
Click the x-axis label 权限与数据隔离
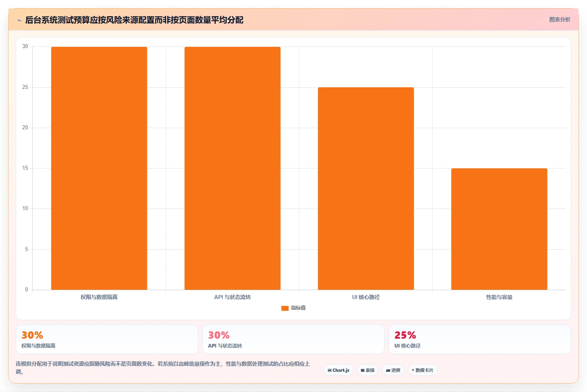(99, 297)
